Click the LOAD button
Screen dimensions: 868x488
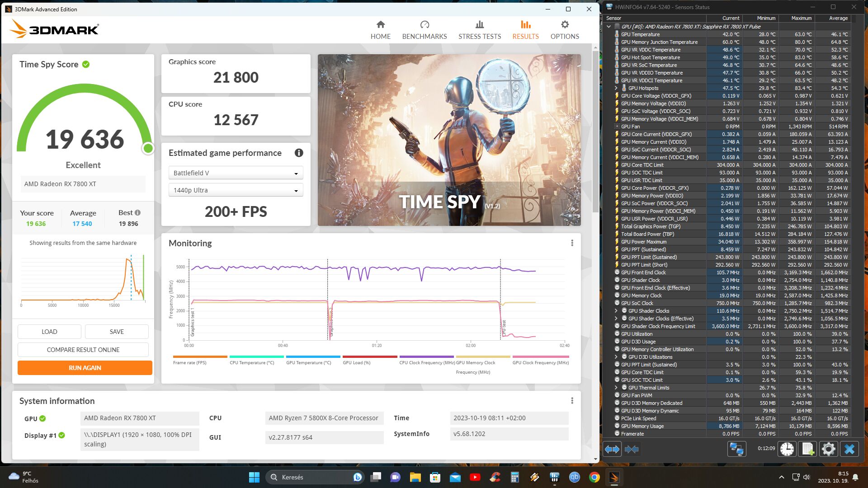tap(49, 332)
